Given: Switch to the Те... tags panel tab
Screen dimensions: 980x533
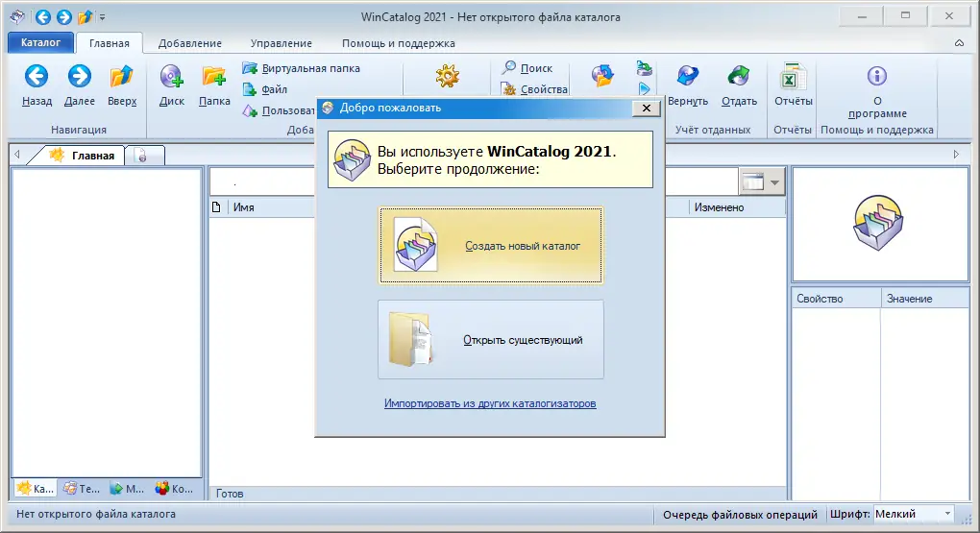Looking at the screenshot, I should pos(82,489).
